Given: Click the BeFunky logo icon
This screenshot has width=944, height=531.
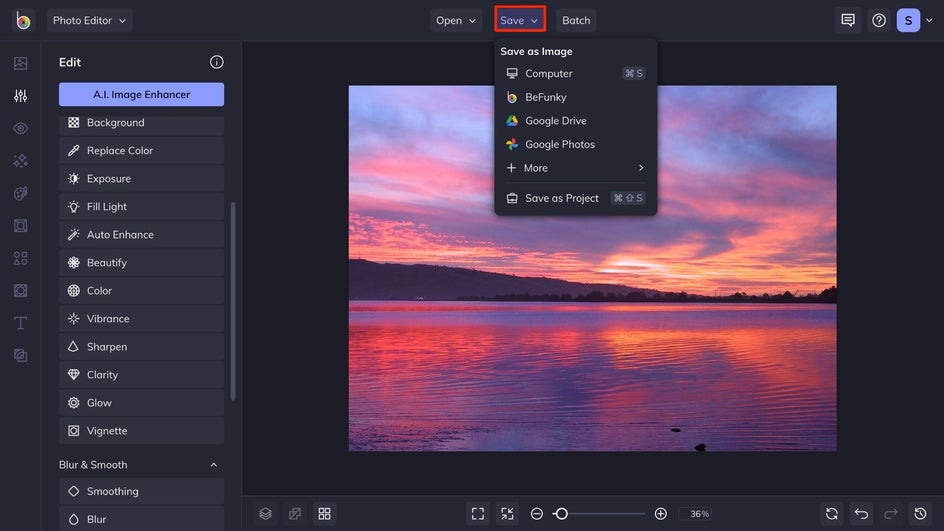Looking at the screenshot, I should pyautogui.click(x=23, y=20).
